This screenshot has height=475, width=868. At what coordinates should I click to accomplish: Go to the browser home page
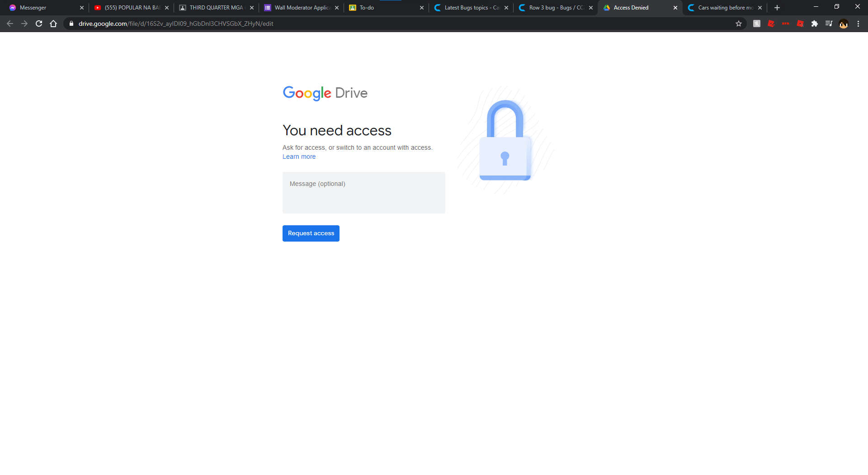pyautogui.click(x=53, y=24)
